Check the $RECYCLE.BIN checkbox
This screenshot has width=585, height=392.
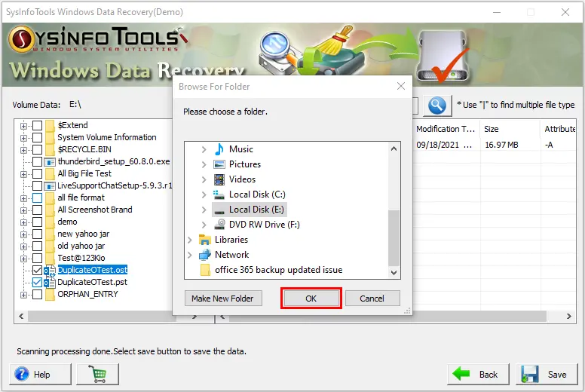pyautogui.click(x=37, y=150)
